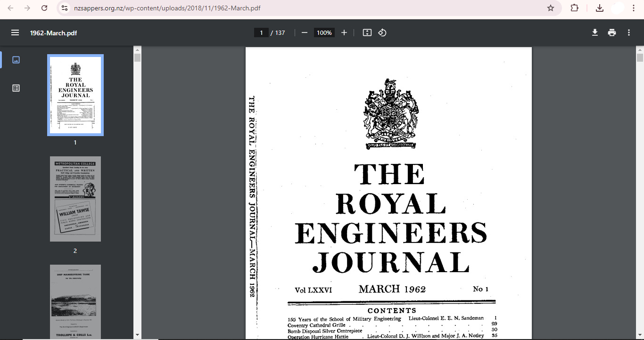The image size is (644, 340).
Task: Open the browser extensions puzzle icon
Action: pyautogui.click(x=574, y=8)
